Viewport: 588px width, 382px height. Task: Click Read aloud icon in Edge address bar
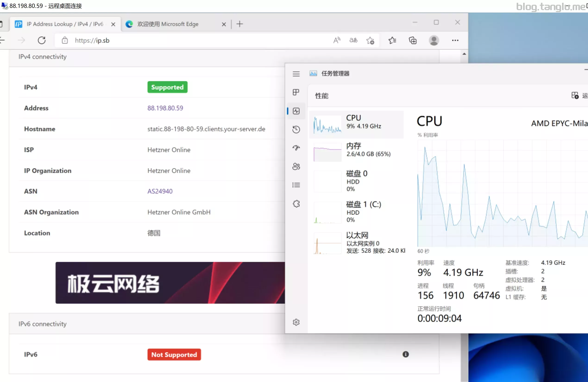click(337, 40)
